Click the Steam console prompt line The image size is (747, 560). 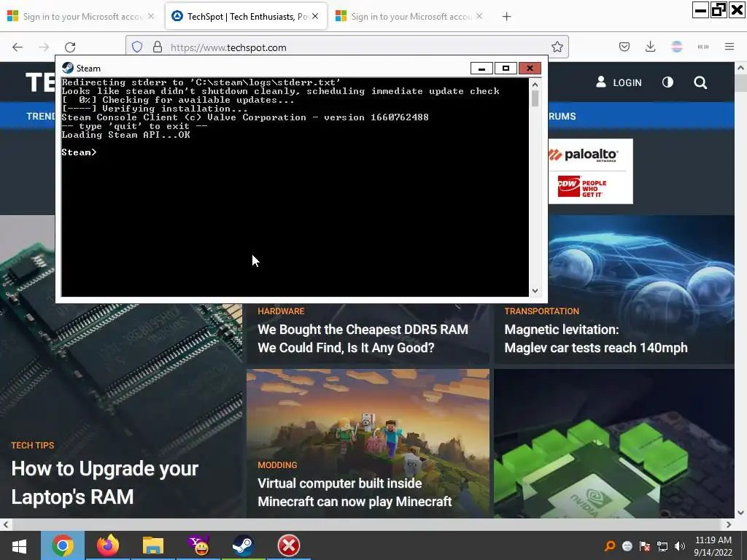tap(79, 152)
